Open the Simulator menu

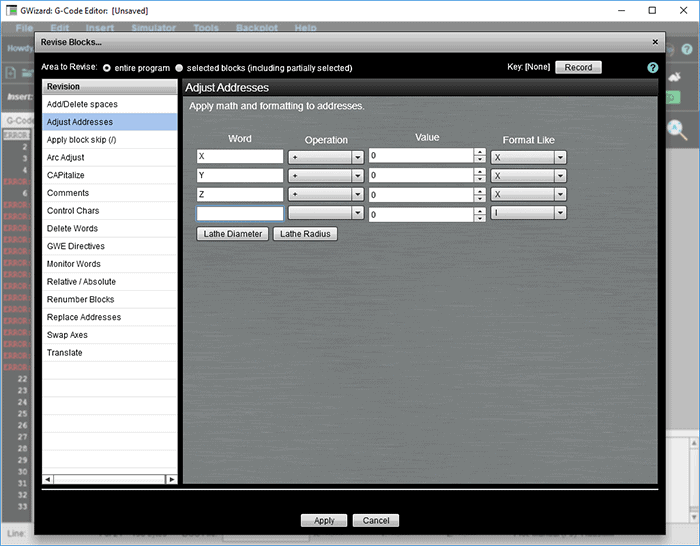coord(154,28)
